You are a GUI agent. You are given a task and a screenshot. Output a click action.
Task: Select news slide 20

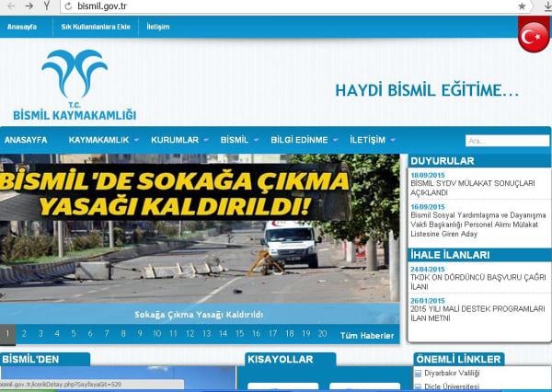pos(323,334)
